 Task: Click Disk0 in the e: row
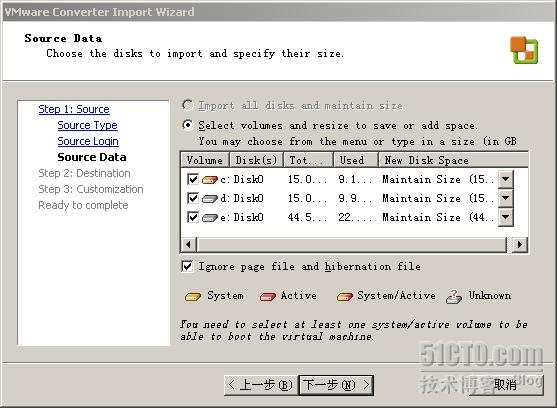tap(248, 217)
